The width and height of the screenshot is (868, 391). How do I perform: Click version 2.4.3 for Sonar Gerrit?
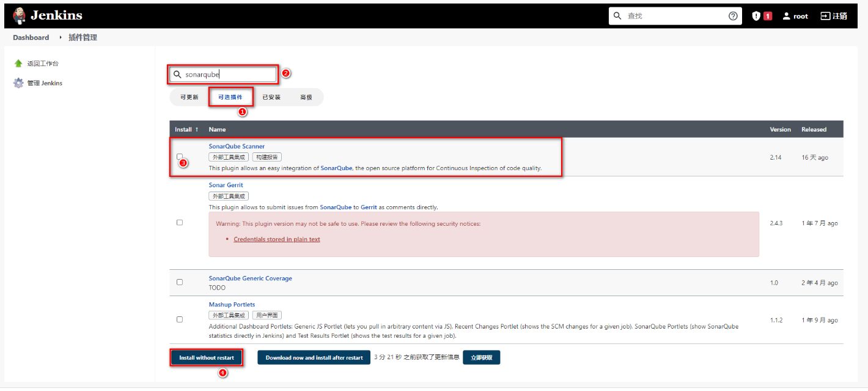[776, 223]
